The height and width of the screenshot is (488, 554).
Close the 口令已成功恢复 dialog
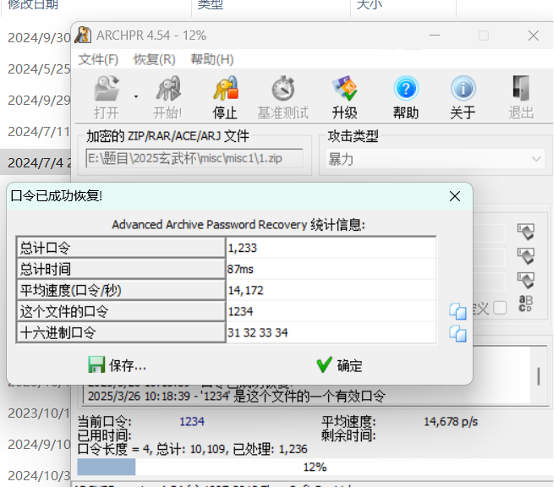[x=455, y=196]
